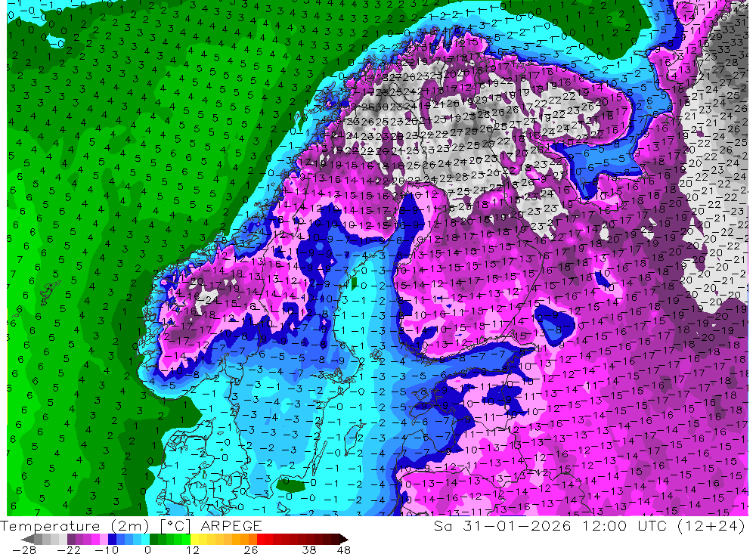Viewport: 756px width, 554px height.
Task: Click the "48" legend scale label
Action: point(344,549)
